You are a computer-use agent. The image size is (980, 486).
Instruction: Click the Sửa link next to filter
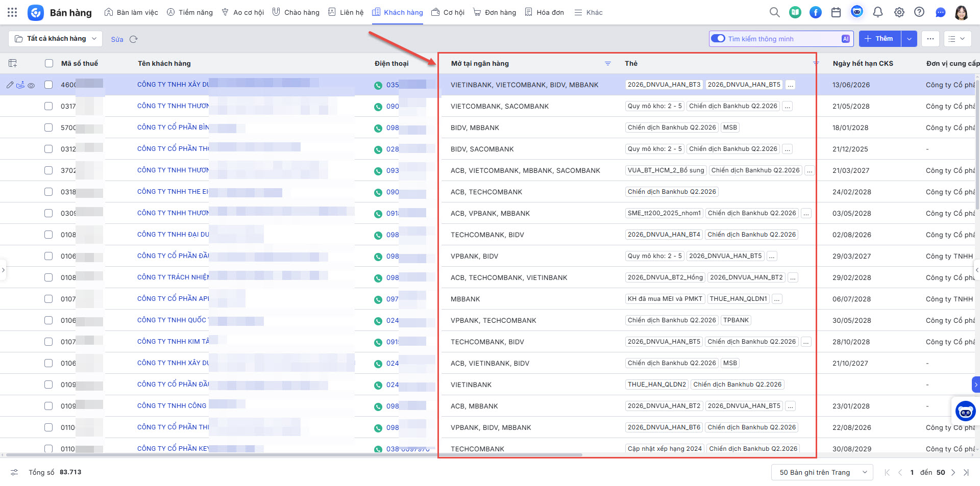[x=117, y=39]
